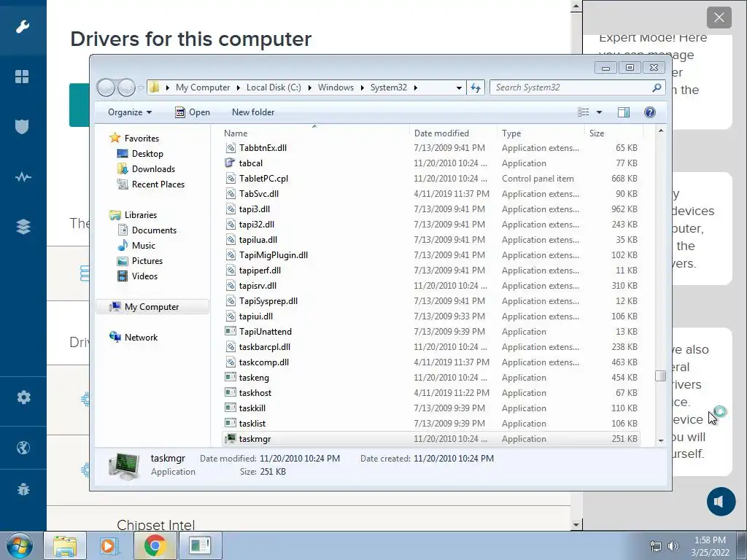
Task: Select the taskhost file row
Action: click(x=431, y=393)
